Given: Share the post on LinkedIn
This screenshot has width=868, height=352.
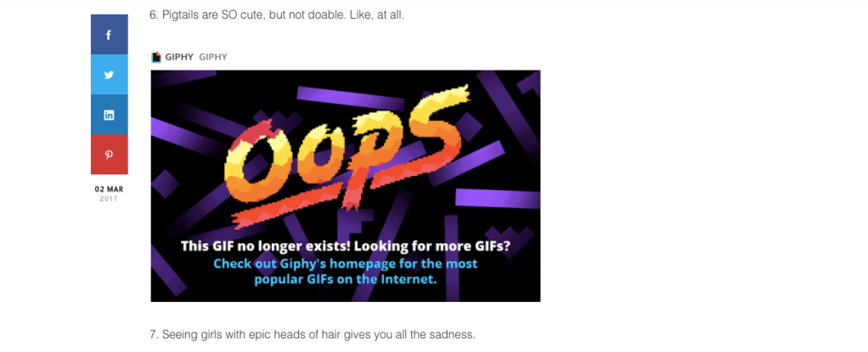Looking at the screenshot, I should point(109,115).
